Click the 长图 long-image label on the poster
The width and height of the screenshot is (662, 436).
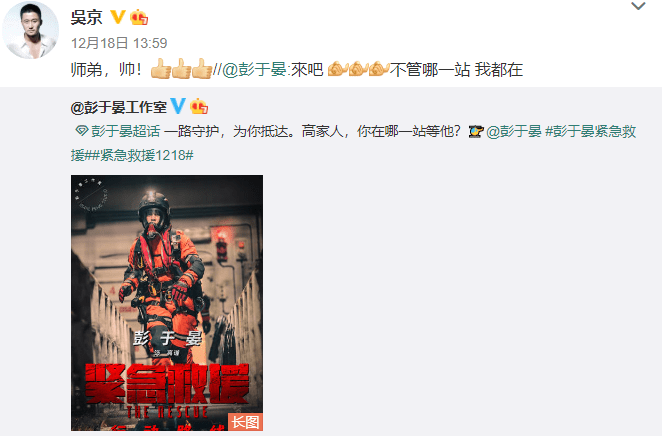pos(245,422)
